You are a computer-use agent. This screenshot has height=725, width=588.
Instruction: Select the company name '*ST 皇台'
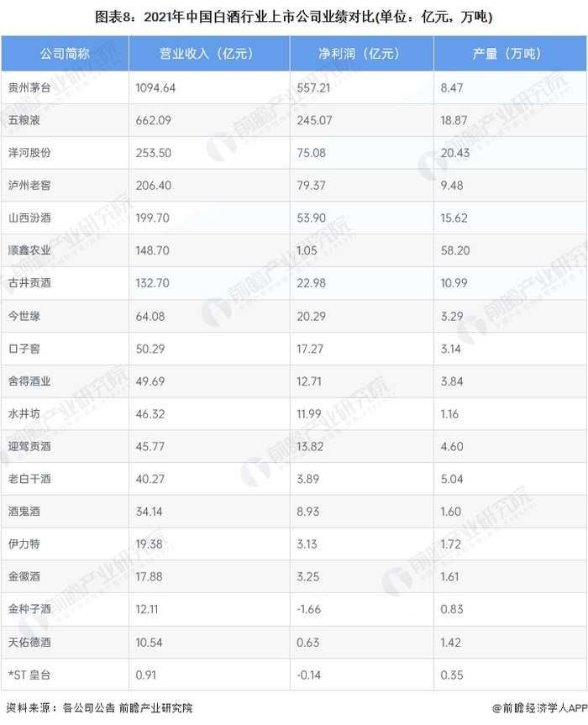click(x=29, y=675)
